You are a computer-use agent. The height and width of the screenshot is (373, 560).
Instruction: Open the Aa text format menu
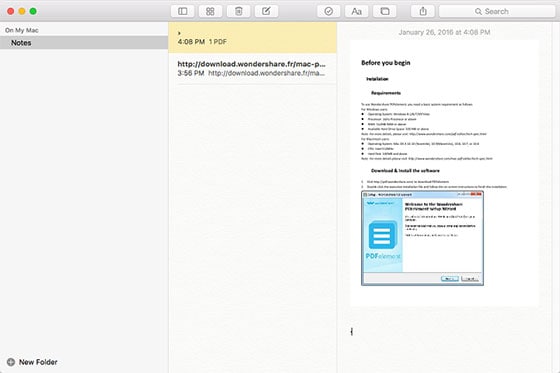pyautogui.click(x=356, y=11)
